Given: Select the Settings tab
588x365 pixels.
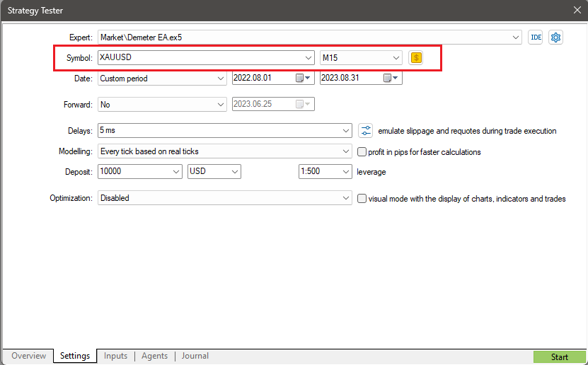Looking at the screenshot, I should pos(75,356).
